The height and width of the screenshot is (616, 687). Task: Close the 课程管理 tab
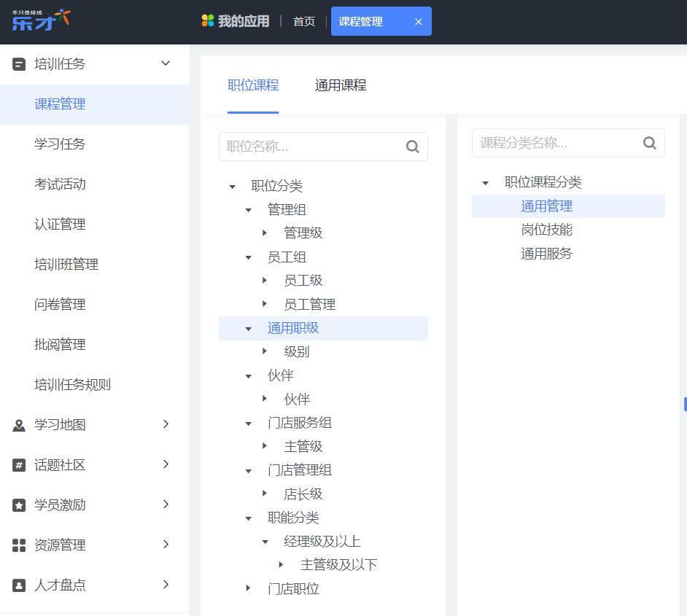(x=419, y=22)
